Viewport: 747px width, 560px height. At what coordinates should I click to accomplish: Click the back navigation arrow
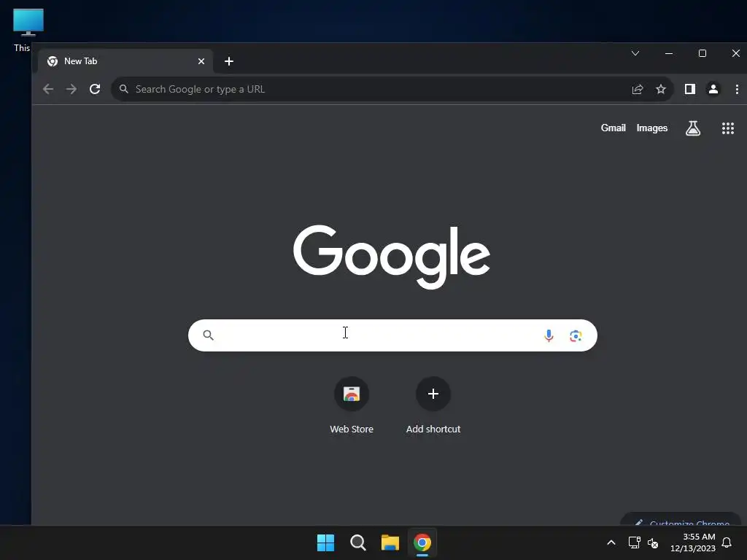pyautogui.click(x=47, y=89)
